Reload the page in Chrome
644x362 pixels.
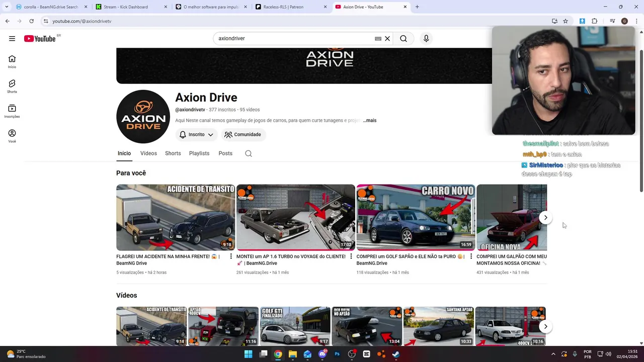click(31, 21)
